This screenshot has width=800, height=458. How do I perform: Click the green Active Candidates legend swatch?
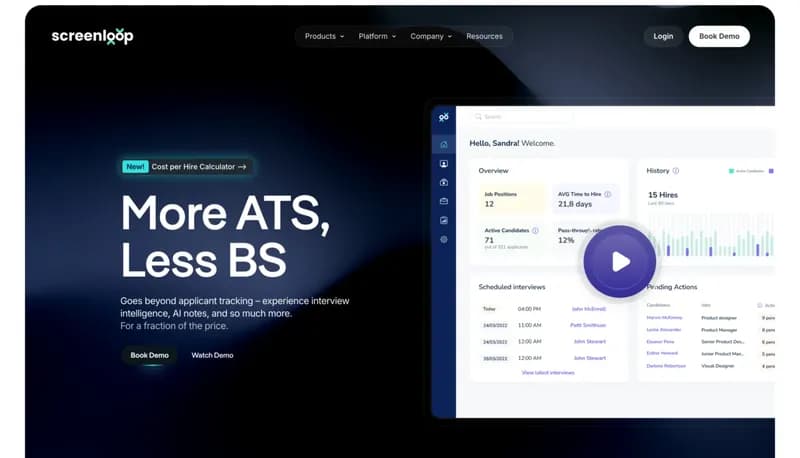pos(731,171)
